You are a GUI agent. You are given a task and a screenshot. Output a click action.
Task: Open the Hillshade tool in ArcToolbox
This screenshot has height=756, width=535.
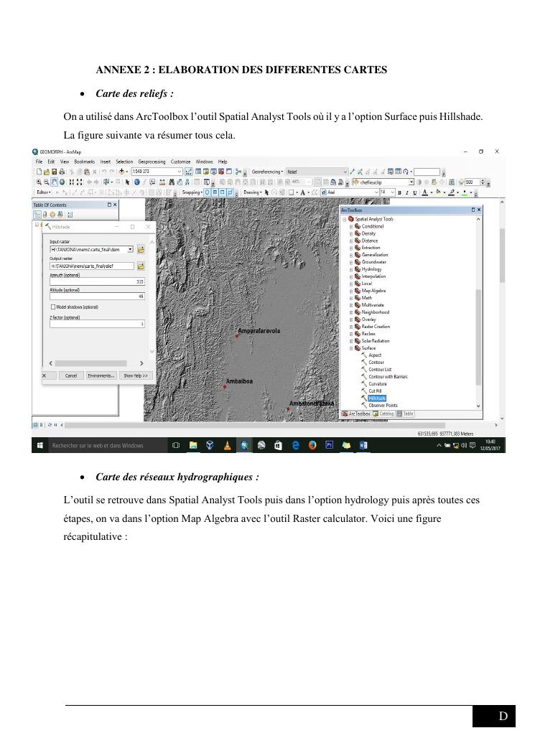[377, 398]
